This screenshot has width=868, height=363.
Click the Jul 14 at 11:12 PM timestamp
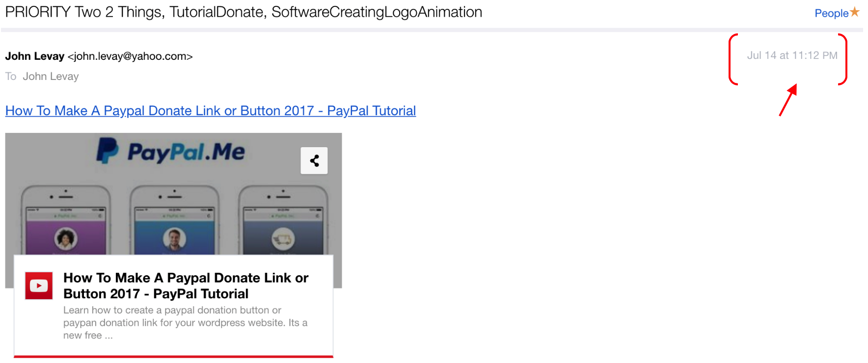pos(792,55)
